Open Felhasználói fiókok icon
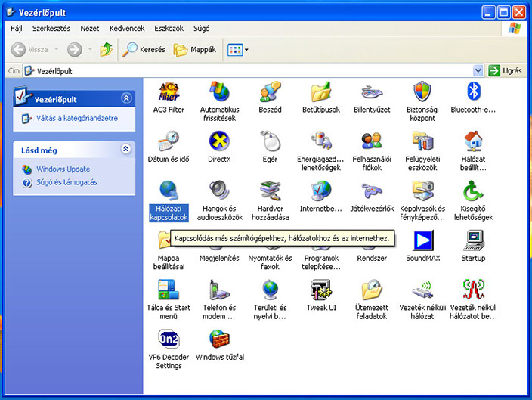Viewport: 532px width, 400px height. pos(372,141)
